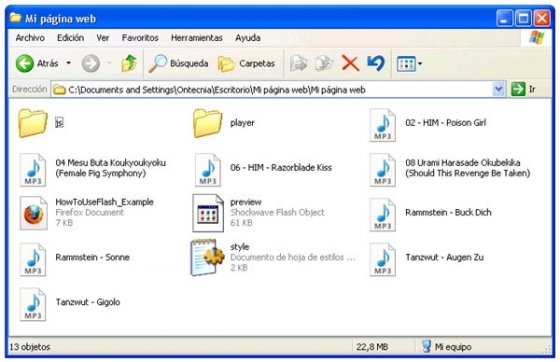
Task: Click the 'Rammstein - Buck Dich' file name
Action: pyautogui.click(x=448, y=212)
